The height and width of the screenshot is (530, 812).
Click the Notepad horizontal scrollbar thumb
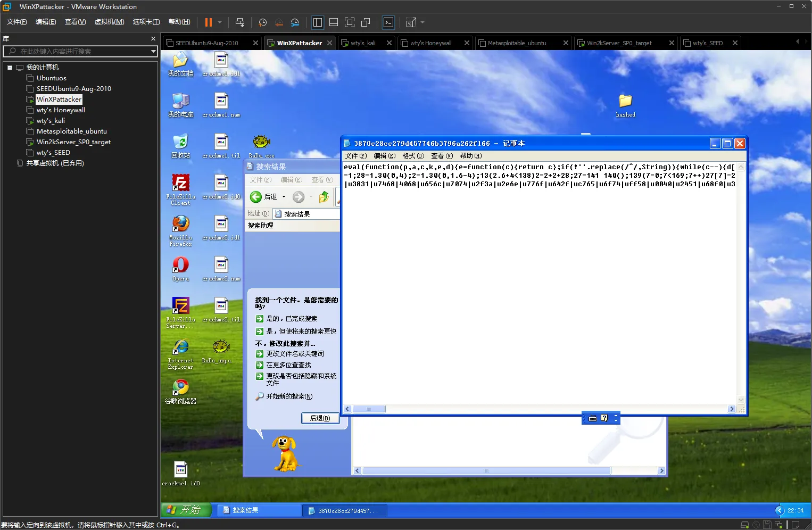(x=369, y=409)
